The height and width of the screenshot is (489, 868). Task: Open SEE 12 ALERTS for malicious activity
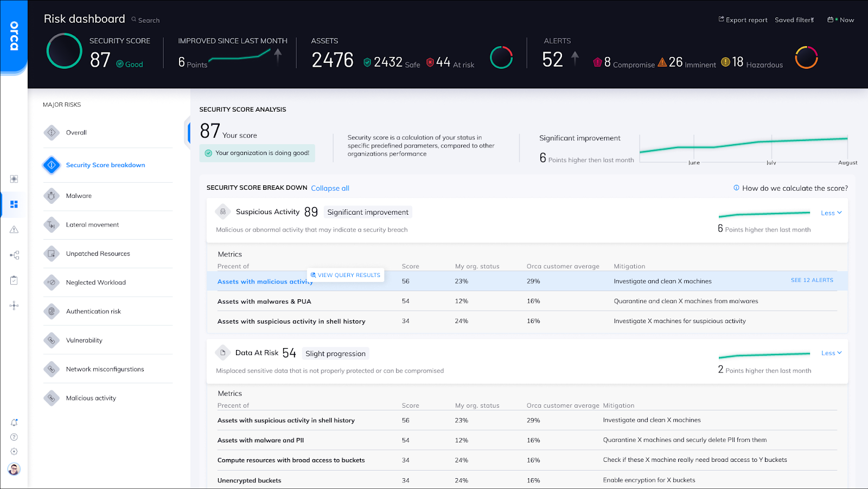(812, 280)
